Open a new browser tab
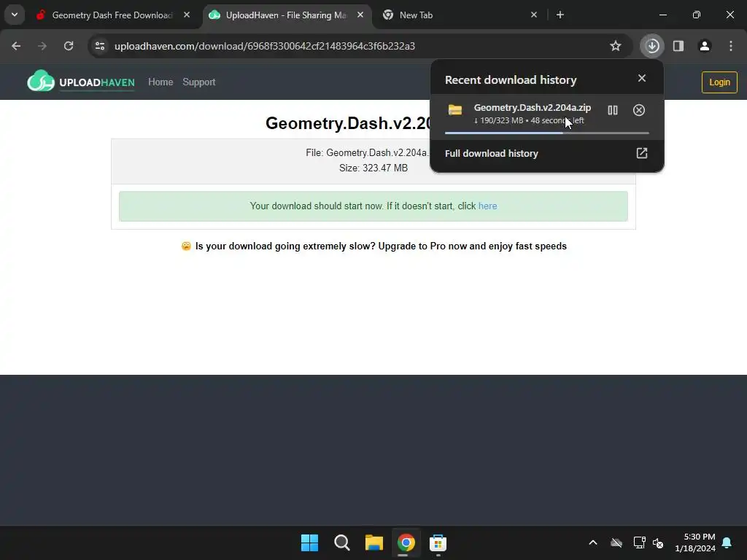747x560 pixels. click(x=560, y=15)
